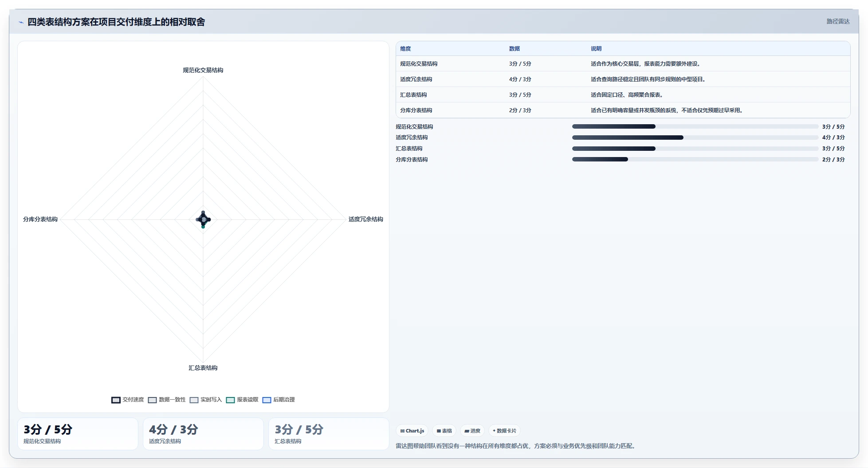Select the 汇总表结构 table row name

coord(413,95)
